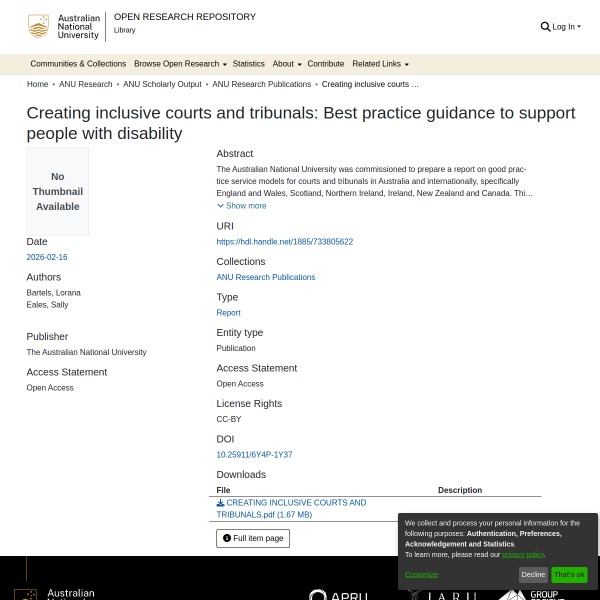The image size is (600, 600).
Task: Select the Contribute menu item
Action: (326, 64)
